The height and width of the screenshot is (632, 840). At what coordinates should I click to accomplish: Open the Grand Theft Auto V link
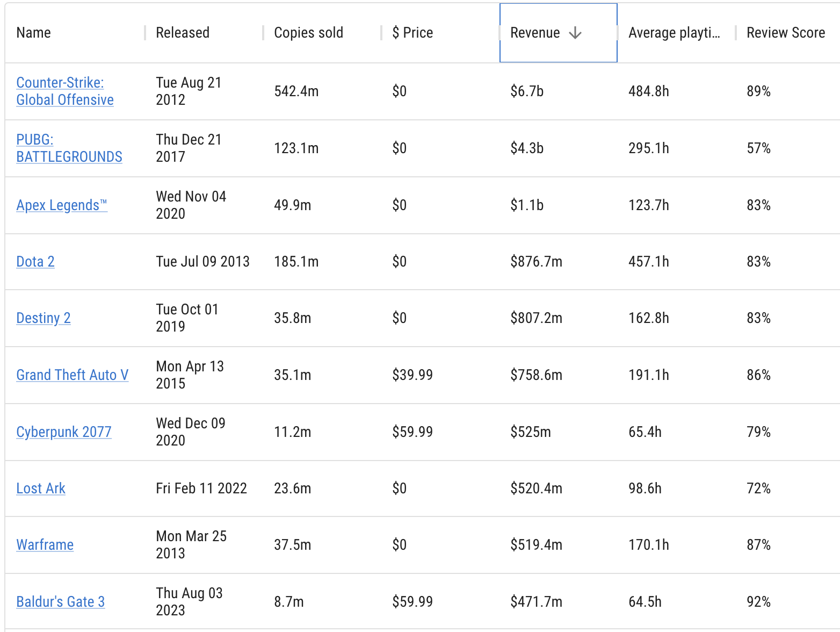click(x=73, y=375)
